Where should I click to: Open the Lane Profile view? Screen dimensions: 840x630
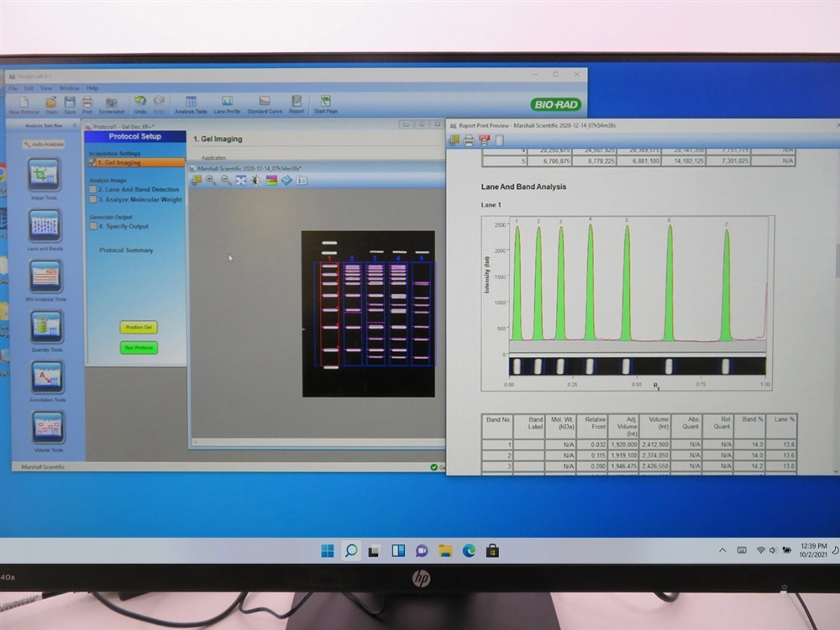tap(227, 103)
